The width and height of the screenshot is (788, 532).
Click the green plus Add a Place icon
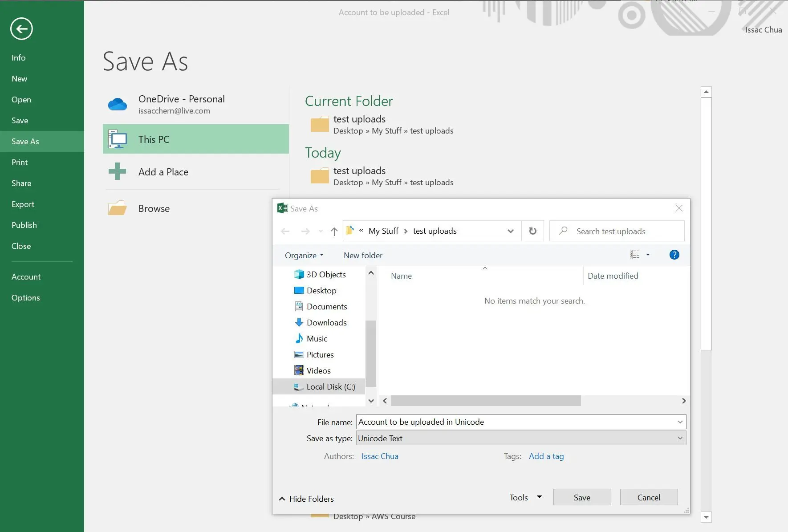118,171
